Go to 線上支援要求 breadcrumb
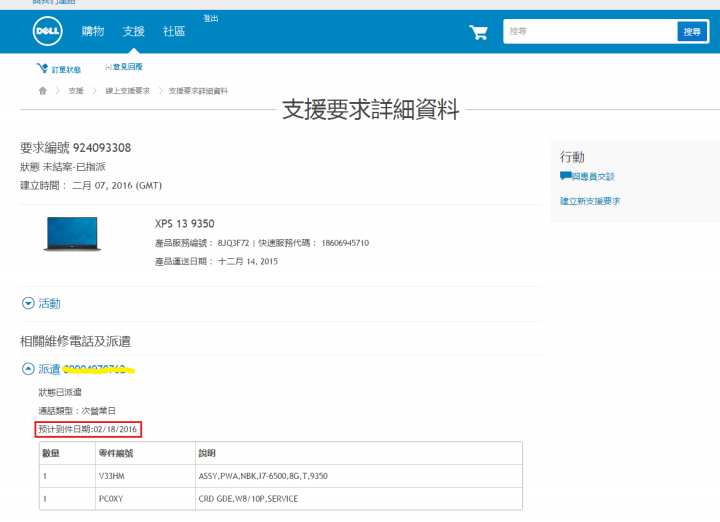 coord(128,91)
